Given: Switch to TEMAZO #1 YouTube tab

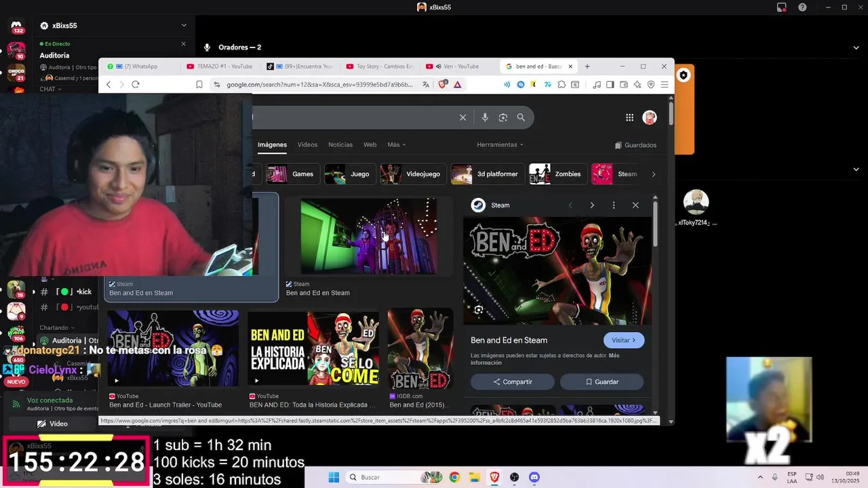Looking at the screenshot, I should (x=220, y=66).
